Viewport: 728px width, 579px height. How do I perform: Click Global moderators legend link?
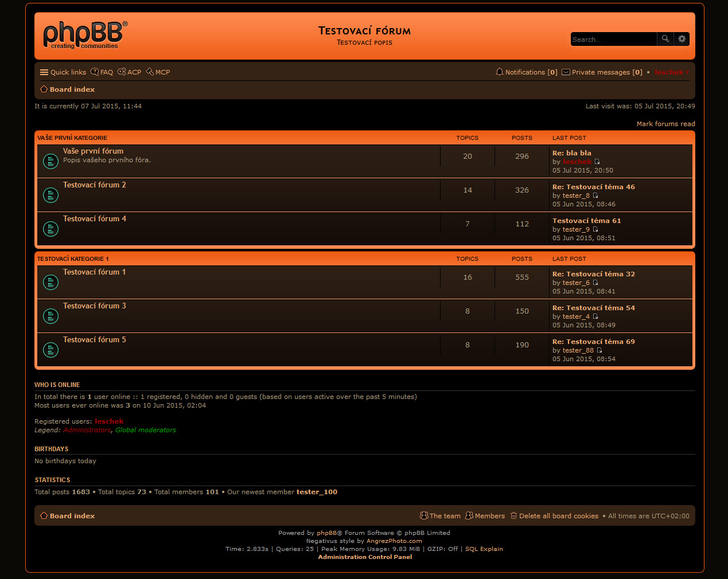(x=146, y=430)
